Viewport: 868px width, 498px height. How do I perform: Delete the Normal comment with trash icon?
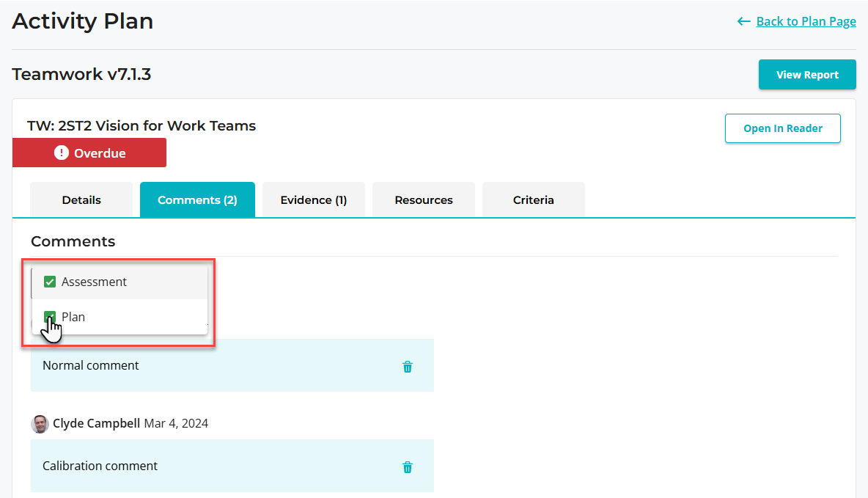[408, 367]
